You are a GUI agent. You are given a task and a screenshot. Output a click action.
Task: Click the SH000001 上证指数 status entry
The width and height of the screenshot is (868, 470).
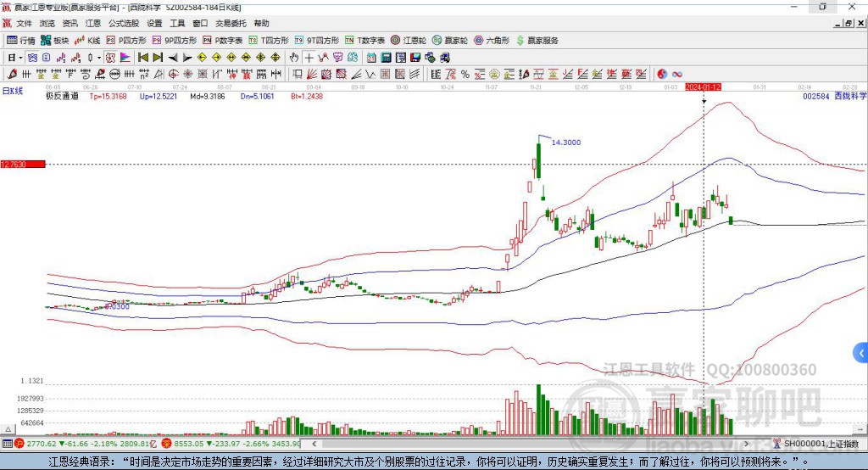[821, 444]
